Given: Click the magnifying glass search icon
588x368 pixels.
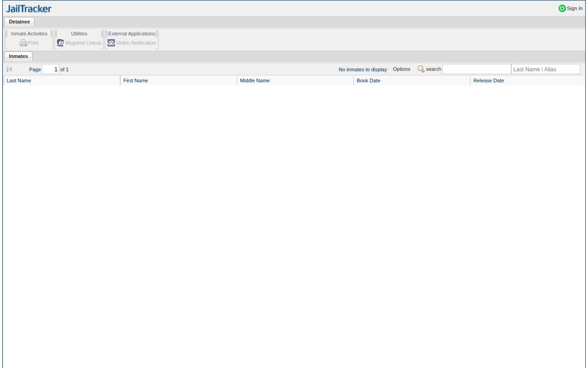Looking at the screenshot, I should coord(421,69).
